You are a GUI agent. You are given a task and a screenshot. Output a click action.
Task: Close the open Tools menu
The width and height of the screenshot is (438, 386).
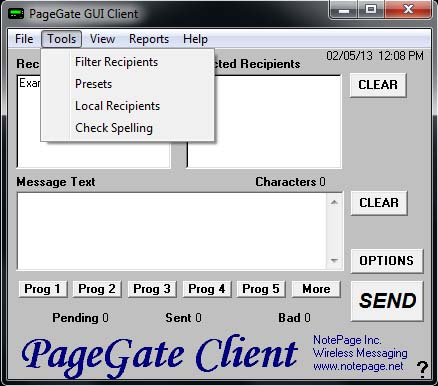pos(62,39)
